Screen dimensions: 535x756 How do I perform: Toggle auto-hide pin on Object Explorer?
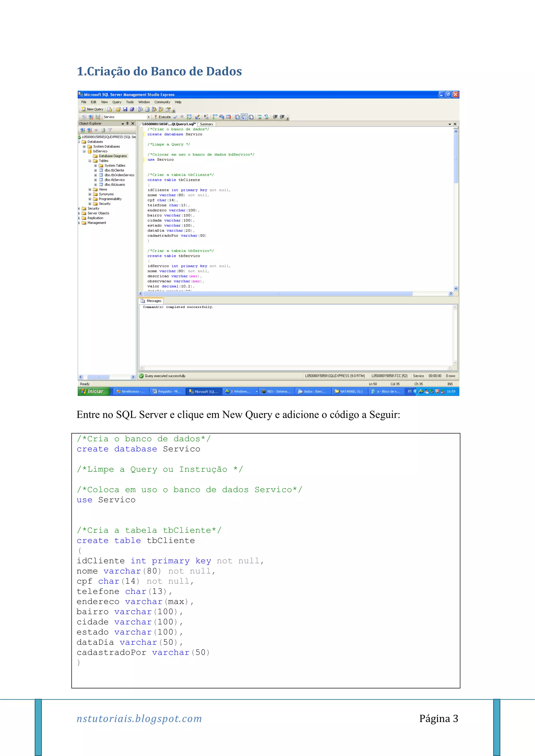click(x=127, y=123)
